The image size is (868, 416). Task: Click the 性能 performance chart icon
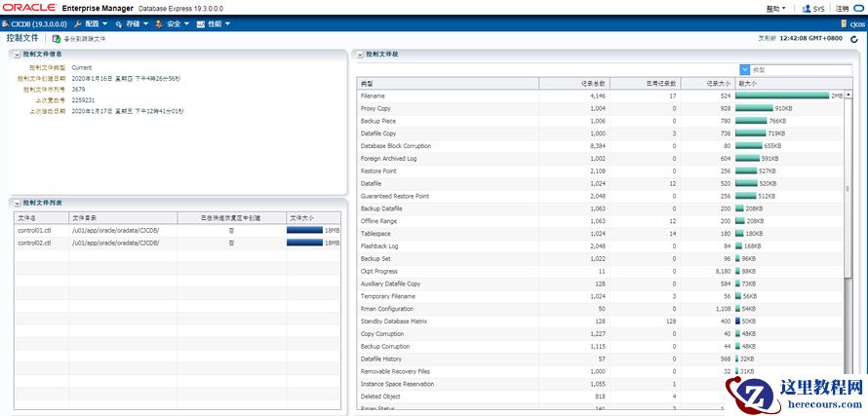coord(201,22)
